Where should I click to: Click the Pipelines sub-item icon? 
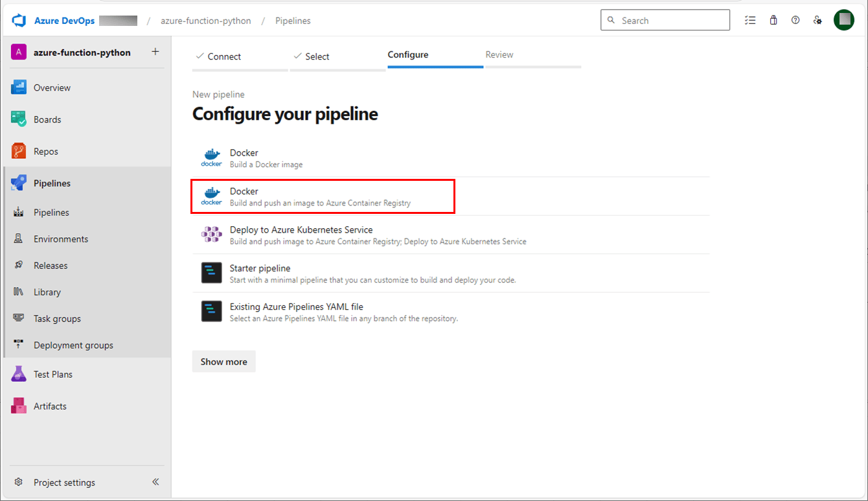tap(18, 213)
